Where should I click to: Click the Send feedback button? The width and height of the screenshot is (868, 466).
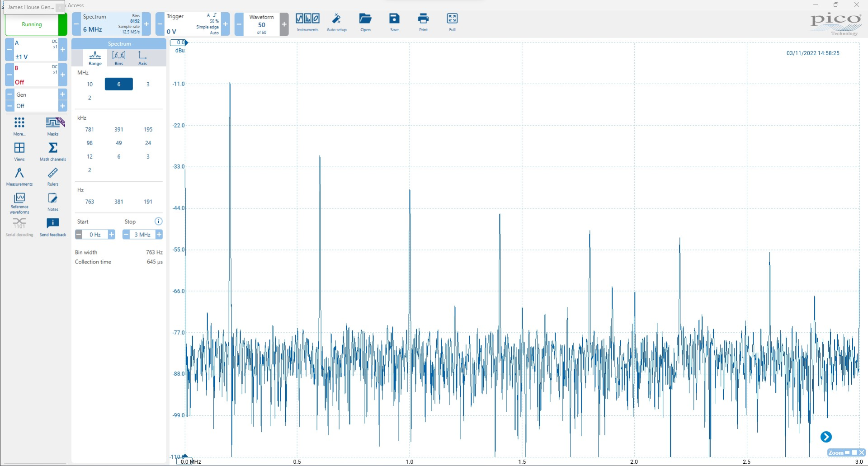point(53,227)
